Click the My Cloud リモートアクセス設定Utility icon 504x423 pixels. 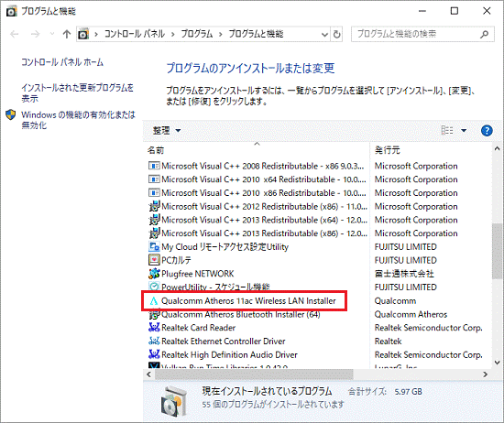pos(154,246)
